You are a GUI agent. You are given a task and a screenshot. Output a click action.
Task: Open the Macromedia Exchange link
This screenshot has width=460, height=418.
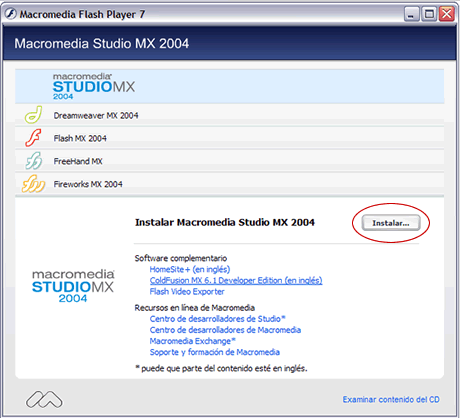pyautogui.click(x=193, y=341)
